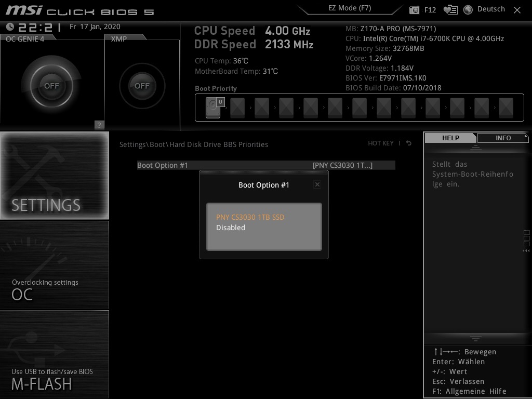Click the Settings\Boot\Hard Disk Drive BBS Priorities breadcrumb
Viewport: 532px width, 399px height.
(194, 144)
